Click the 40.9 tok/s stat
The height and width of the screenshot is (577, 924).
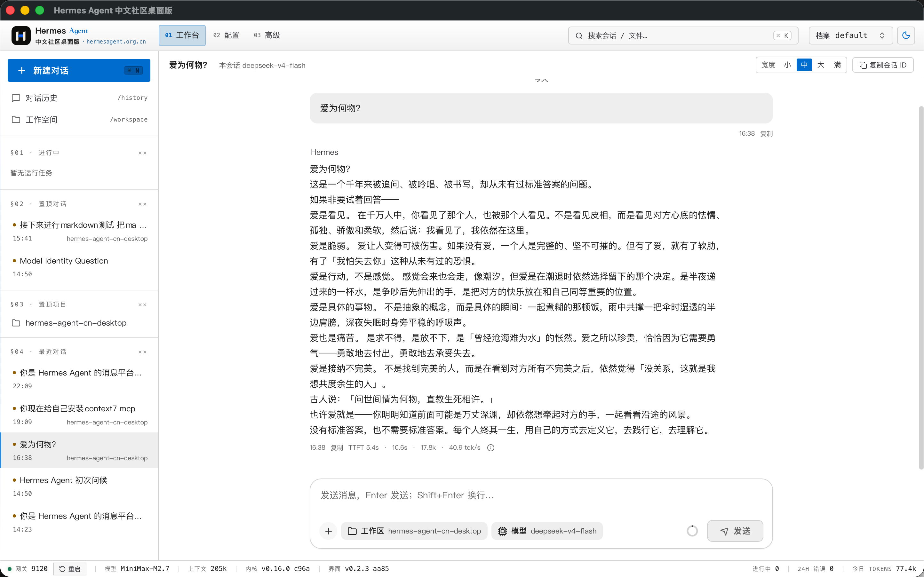tap(465, 448)
